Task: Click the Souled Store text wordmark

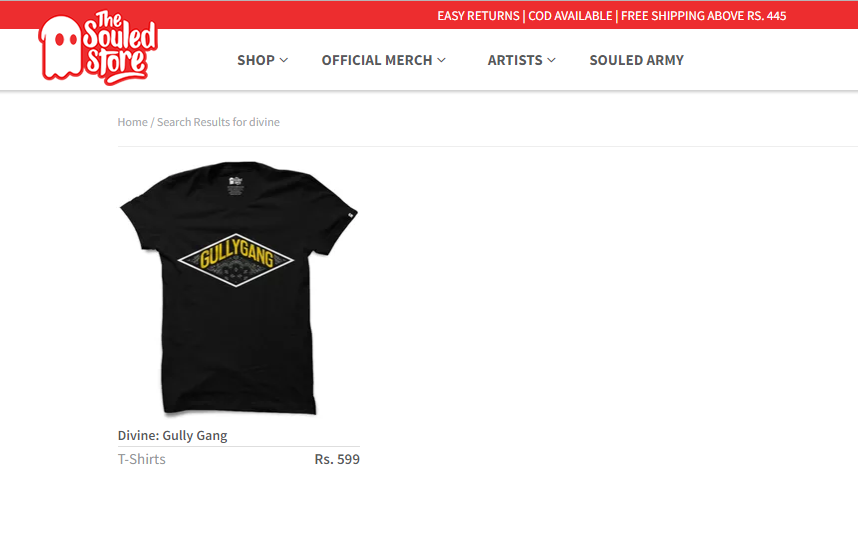Action: (120, 48)
